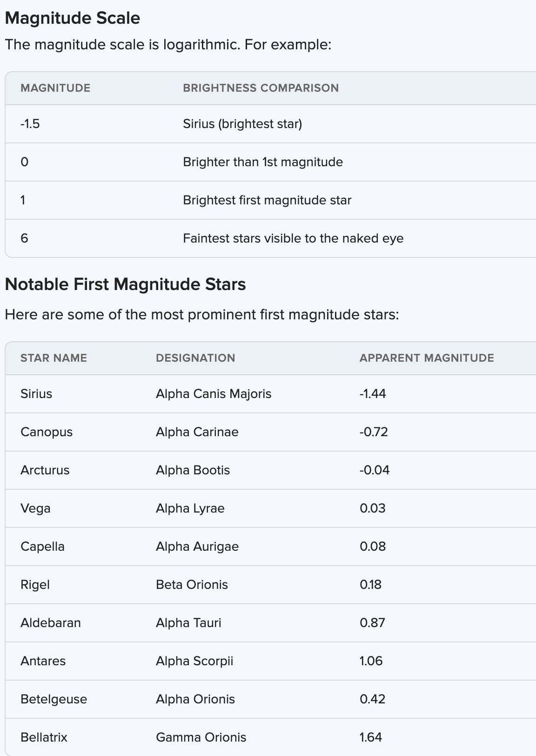
Task: Select Arcturus magnitude value -0.04
Action: click(x=375, y=470)
